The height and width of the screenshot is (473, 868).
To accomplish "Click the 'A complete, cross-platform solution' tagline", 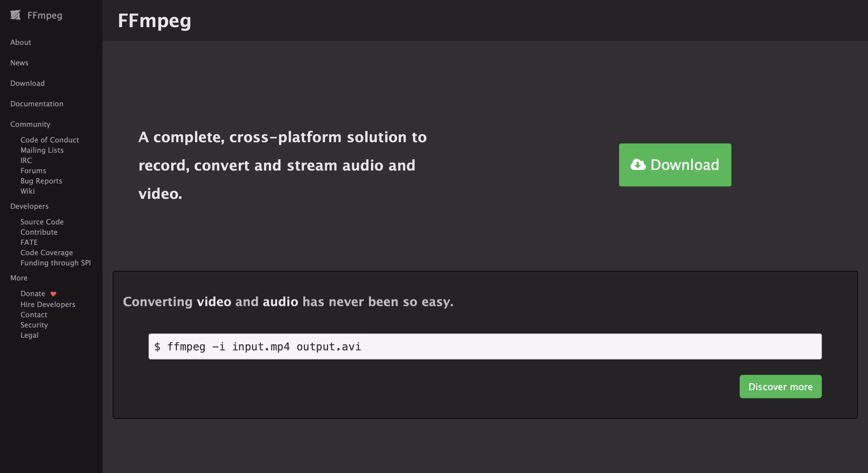I will click(282, 165).
